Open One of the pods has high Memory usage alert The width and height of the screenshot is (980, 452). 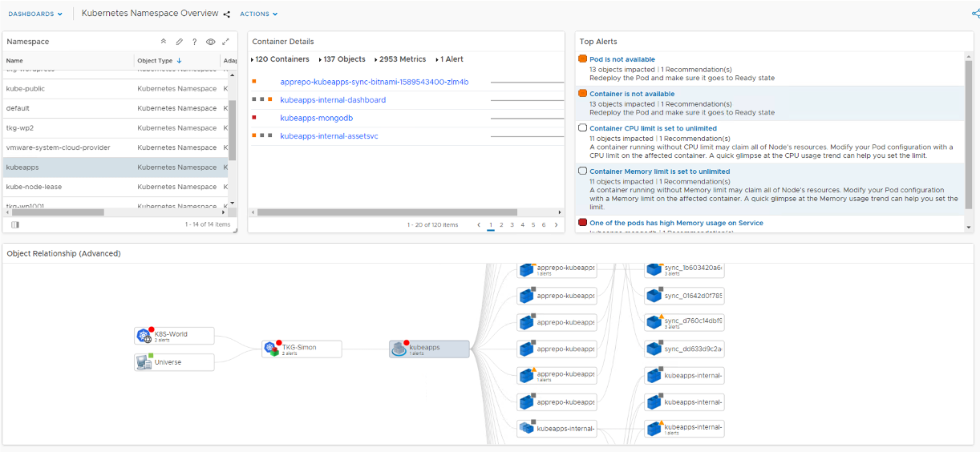pos(676,223)
